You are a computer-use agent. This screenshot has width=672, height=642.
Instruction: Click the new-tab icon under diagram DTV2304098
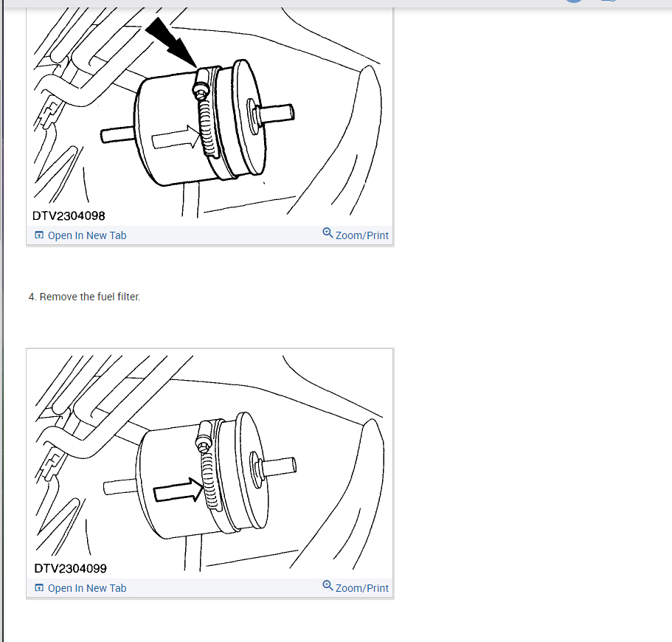click(39, 235)
